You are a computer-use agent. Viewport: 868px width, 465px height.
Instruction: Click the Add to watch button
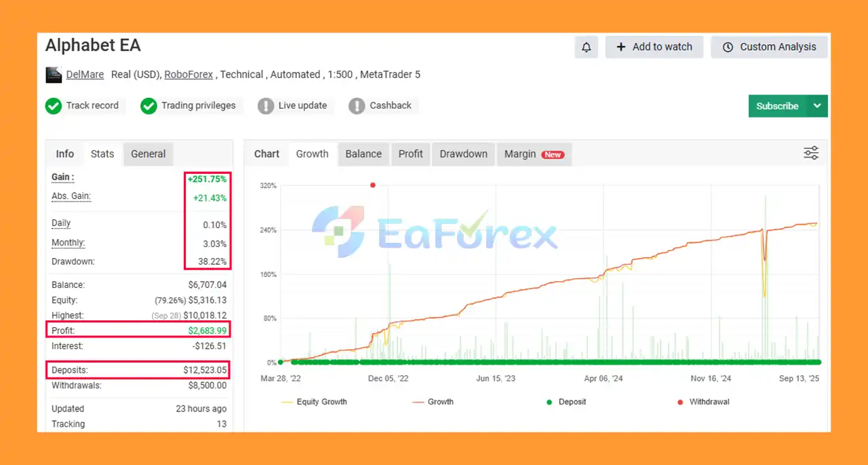tap(654, 47)
